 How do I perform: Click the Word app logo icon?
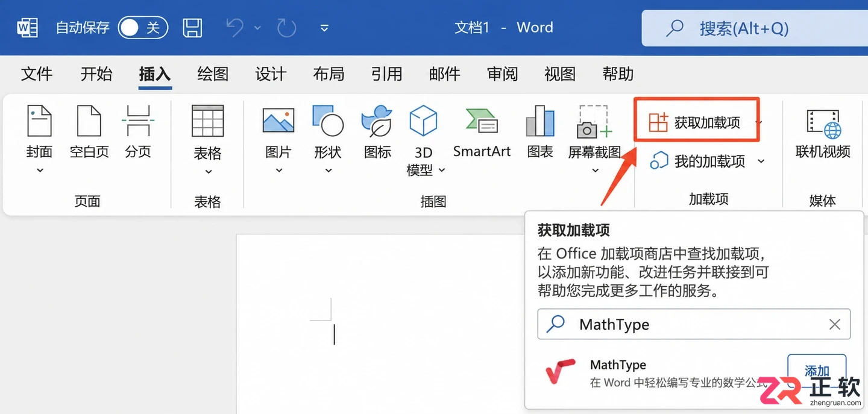[27, 28]
